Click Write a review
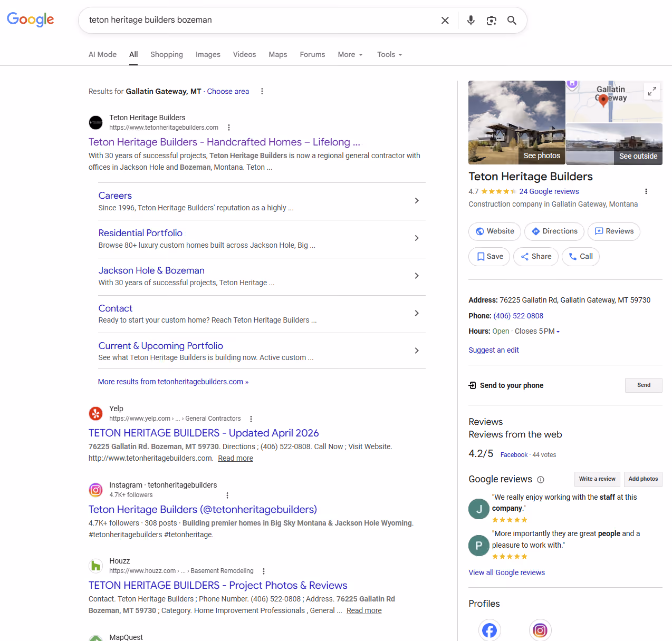672x641 pixels. click(597, 479)
